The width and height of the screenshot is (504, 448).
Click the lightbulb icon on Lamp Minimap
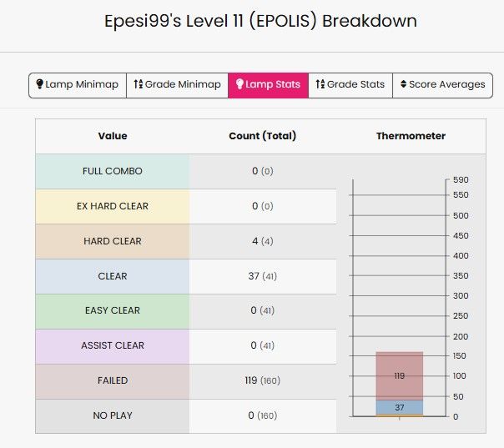(38, 84)
